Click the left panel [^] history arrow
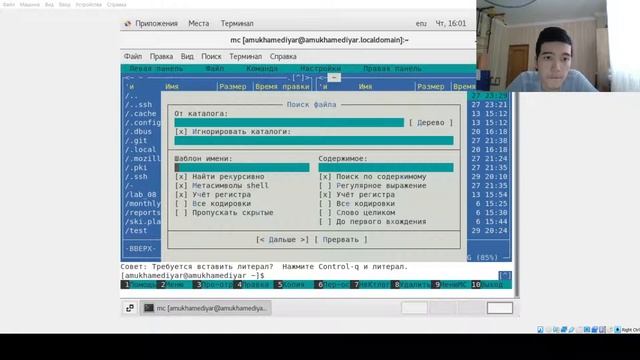 click(298, 78)
